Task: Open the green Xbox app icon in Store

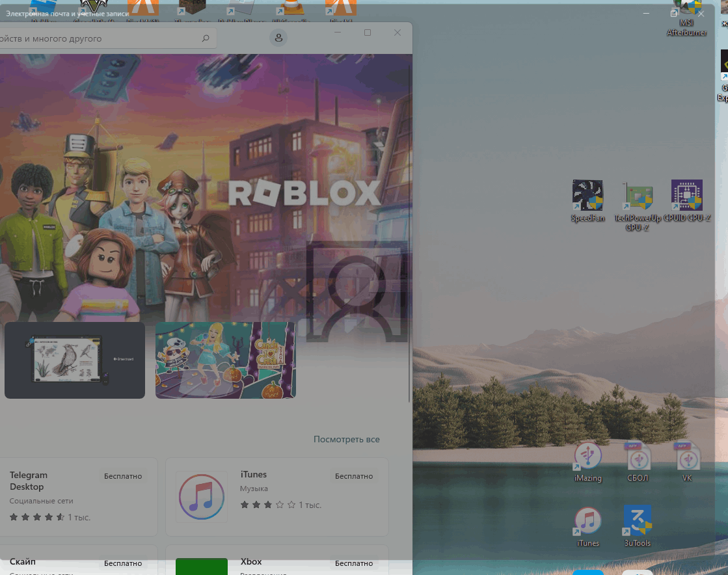Action: (202, 566)
